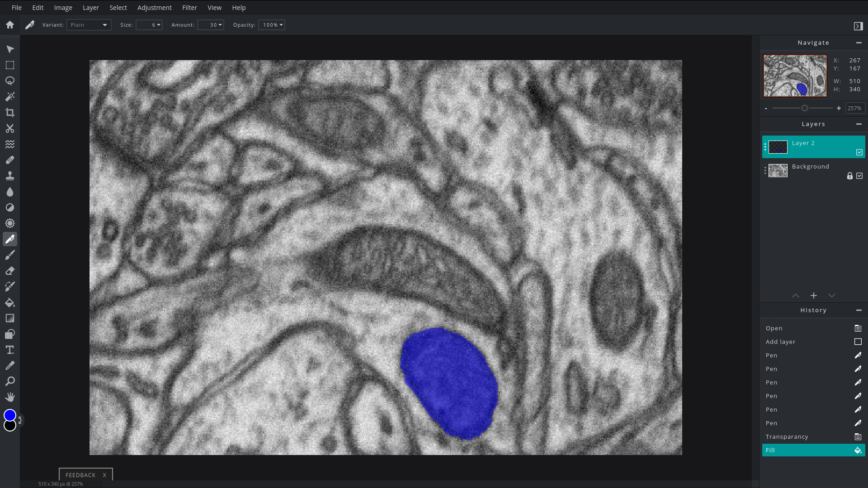Viewport: 868px width, 488px height.
Task: Select the Shape tool
Action: tap(10, 334)
